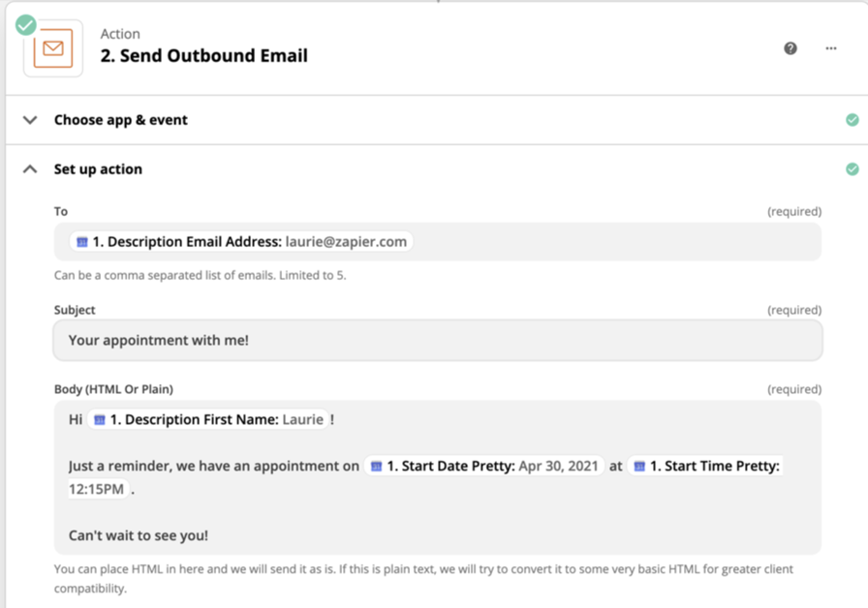Click calendar icon in Start Date Pretty pill
This screenshot has height=608, width=868.
point(377,467)
